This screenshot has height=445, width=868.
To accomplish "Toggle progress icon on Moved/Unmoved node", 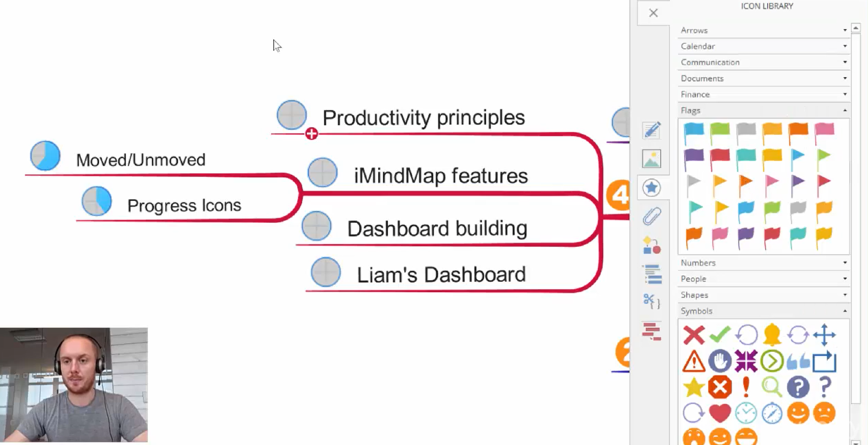I will pos(46,157).
